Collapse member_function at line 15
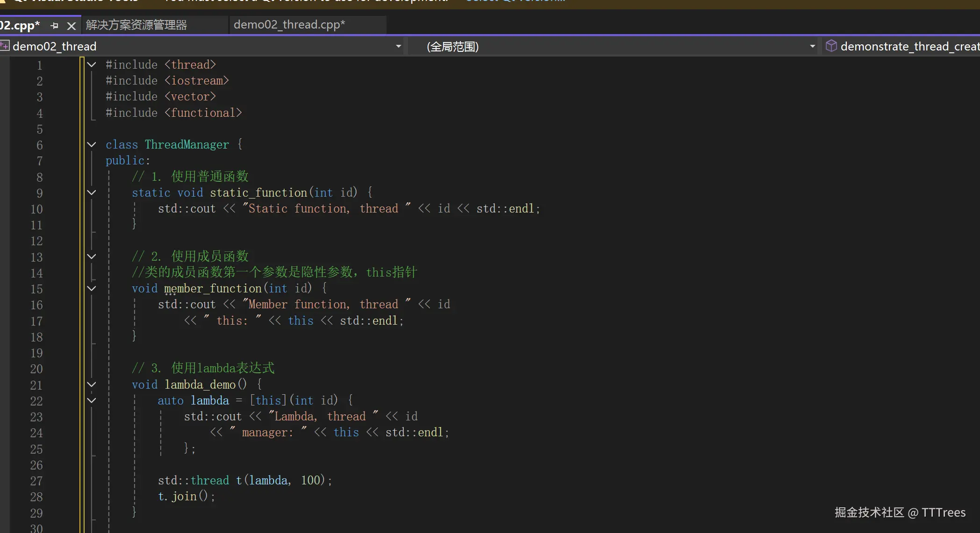The image size is (980, 533). (x=92, y=288)
